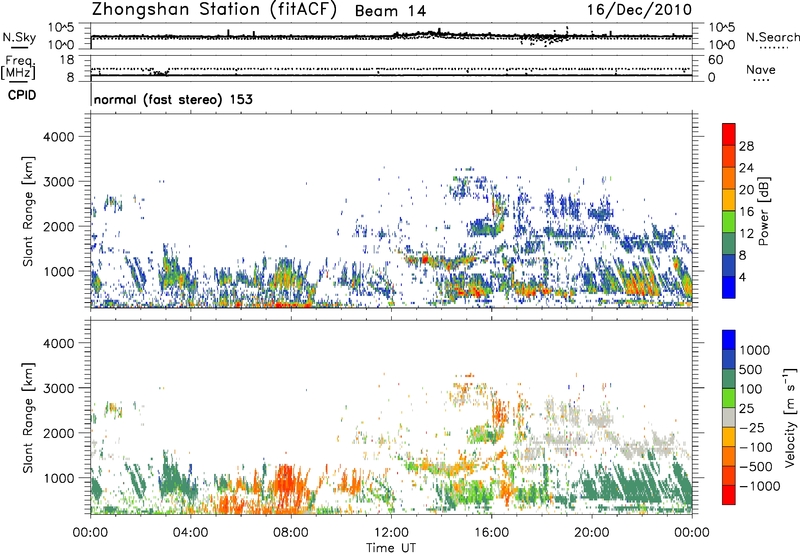
Task: Click the date 16/Dec/2010
Action: click(x=639, y=10)
